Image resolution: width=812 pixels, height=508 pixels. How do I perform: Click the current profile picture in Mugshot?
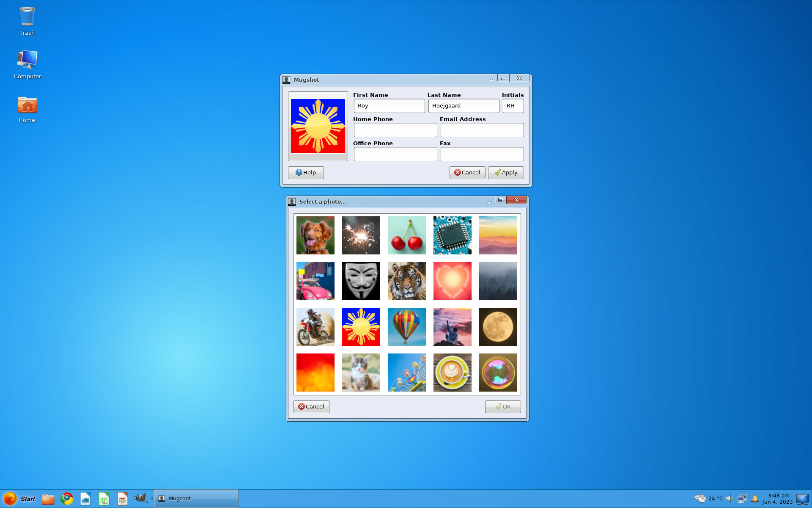[318, 126]
